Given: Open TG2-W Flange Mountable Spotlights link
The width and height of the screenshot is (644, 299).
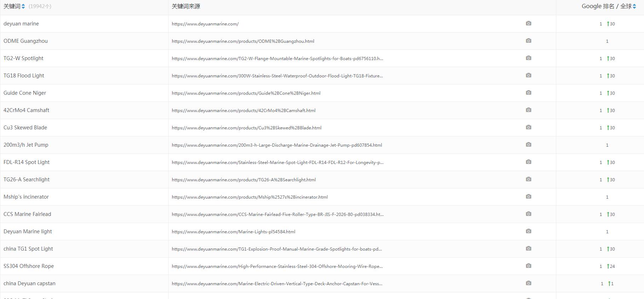Looking at the screenshot, I should tap(277, 59).
